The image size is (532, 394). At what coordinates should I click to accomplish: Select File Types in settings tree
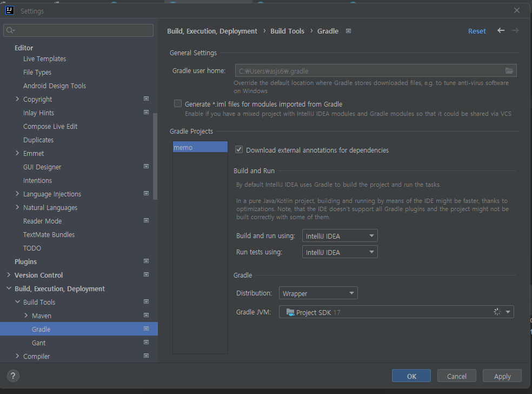tap(37, 73)
